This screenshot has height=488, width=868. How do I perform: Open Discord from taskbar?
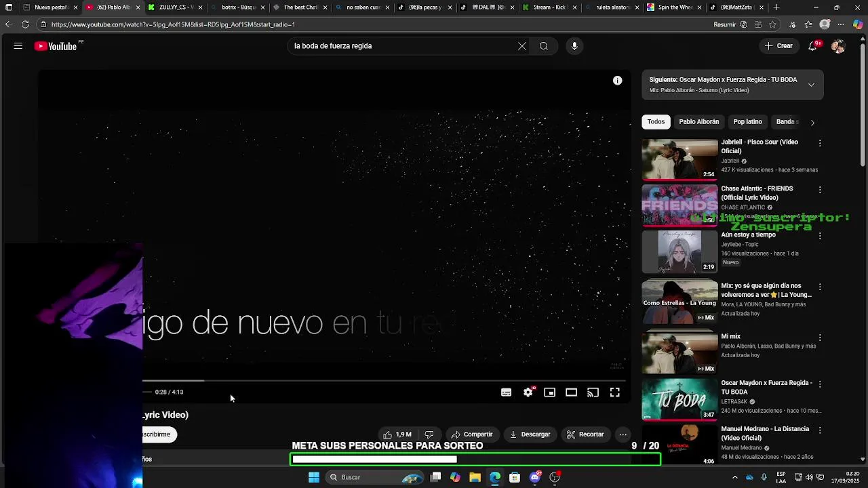(x=535, y=477)
